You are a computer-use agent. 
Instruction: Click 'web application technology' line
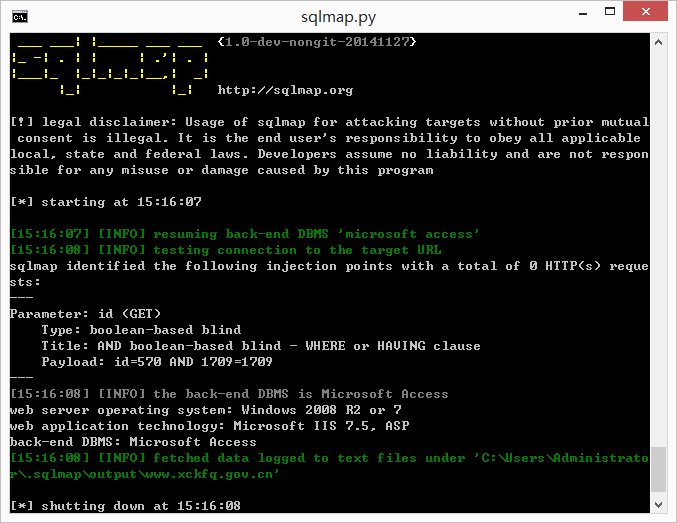point(210,426)
